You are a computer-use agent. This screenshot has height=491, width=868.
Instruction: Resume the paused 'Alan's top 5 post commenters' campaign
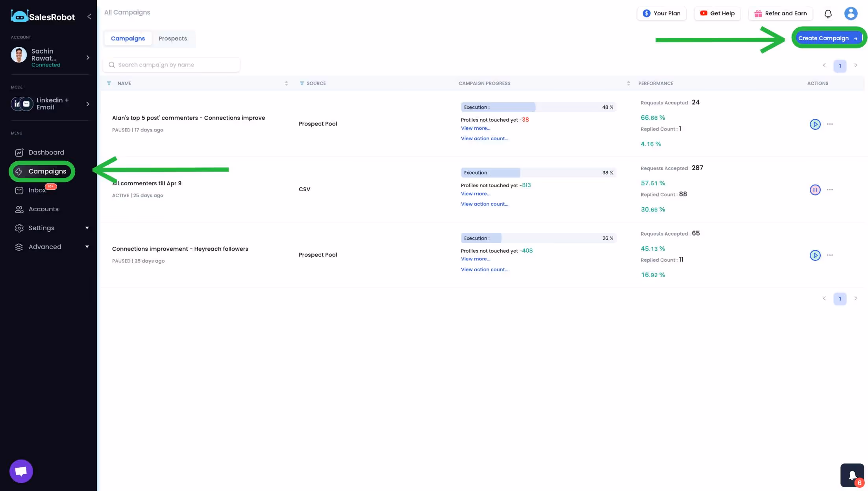click(815, 124)
